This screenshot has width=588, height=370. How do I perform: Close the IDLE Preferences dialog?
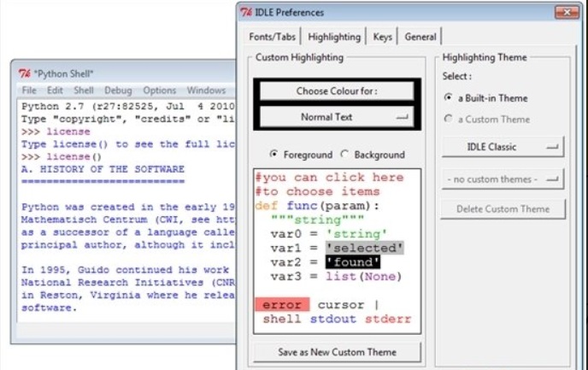pyautogui.click(x=567, y=12)
